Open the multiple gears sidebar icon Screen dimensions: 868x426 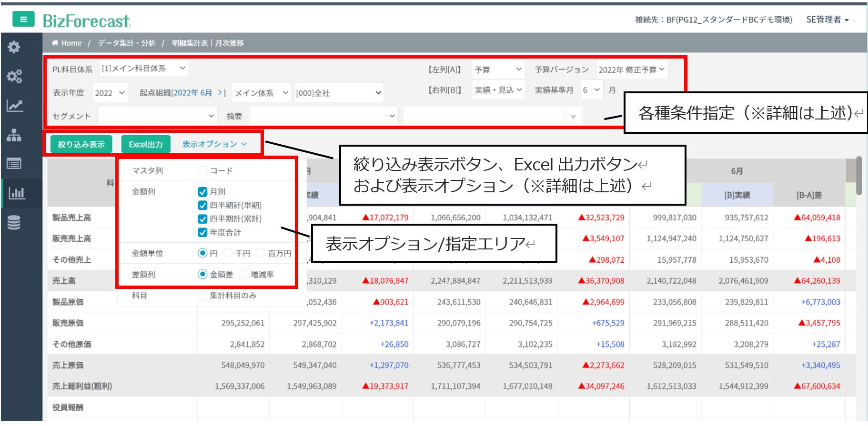click(14, 76)
